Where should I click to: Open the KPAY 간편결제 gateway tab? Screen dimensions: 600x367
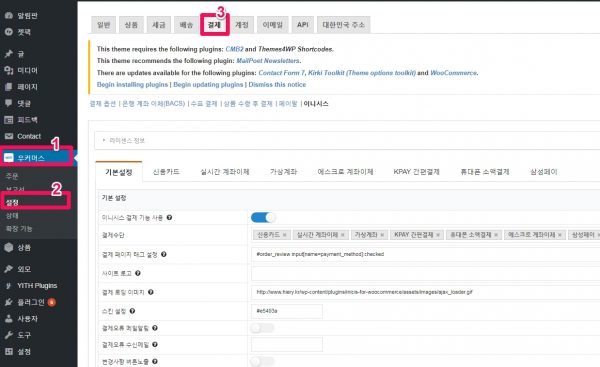coord(417,172)
